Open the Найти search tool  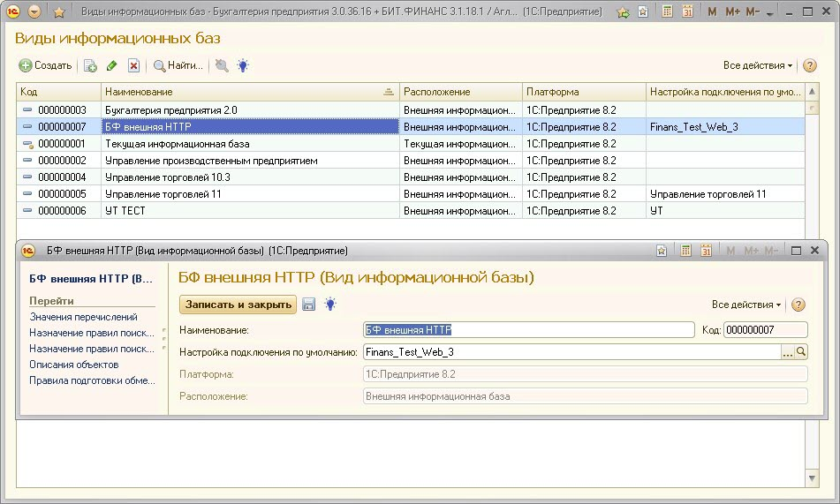tap(178, 65)
